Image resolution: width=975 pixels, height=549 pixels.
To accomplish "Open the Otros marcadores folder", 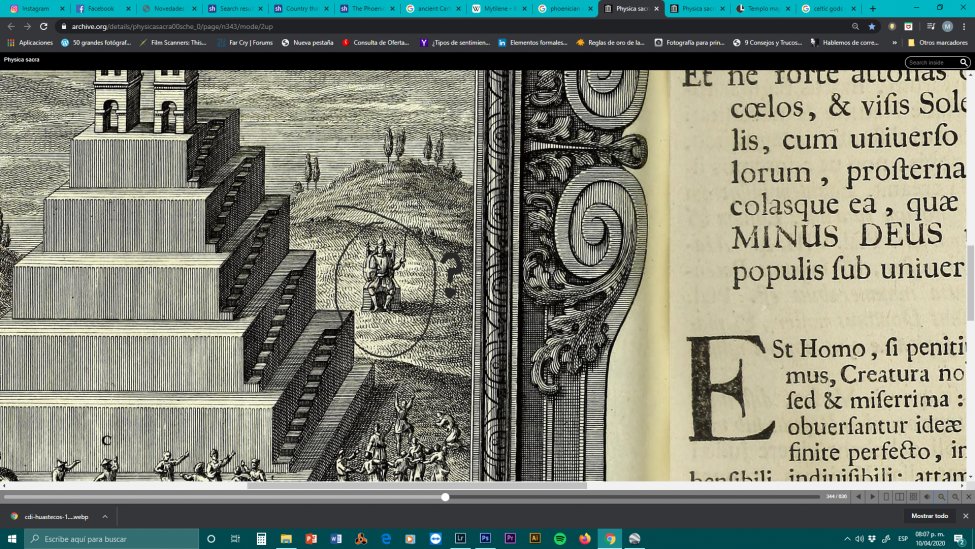I will point(937,43).
